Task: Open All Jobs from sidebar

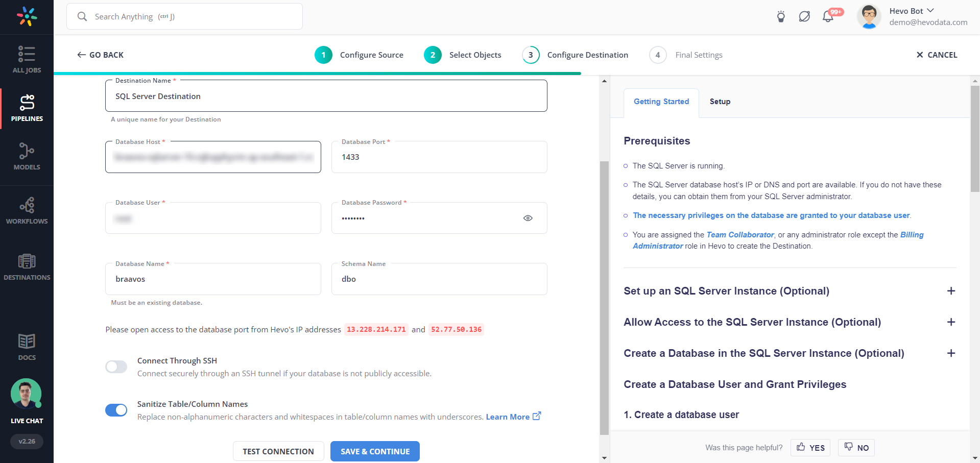Action: pos(27,60)
